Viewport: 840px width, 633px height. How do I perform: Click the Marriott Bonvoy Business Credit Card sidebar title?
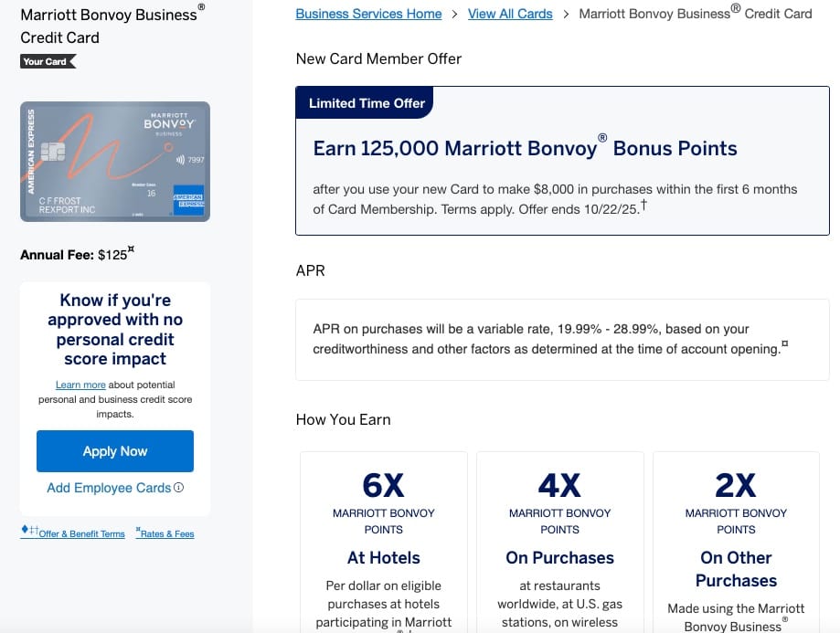click(x=112, y=25)
